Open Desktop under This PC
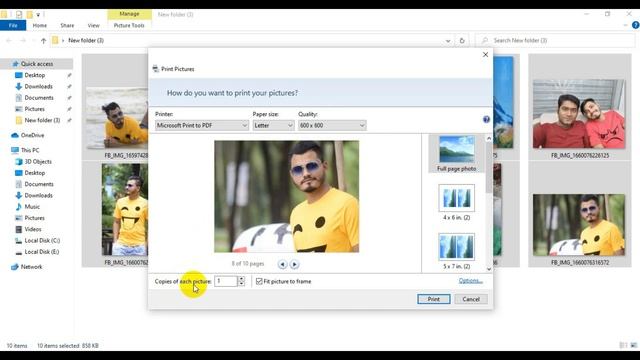This screenshot has height=360, width=640. (35, 173)
